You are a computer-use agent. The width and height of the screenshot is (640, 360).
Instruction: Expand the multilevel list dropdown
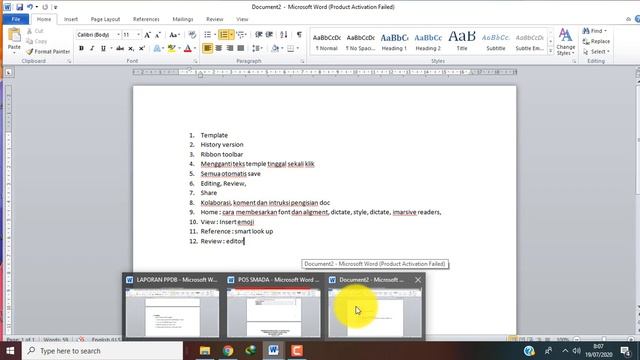pos(245,35)
